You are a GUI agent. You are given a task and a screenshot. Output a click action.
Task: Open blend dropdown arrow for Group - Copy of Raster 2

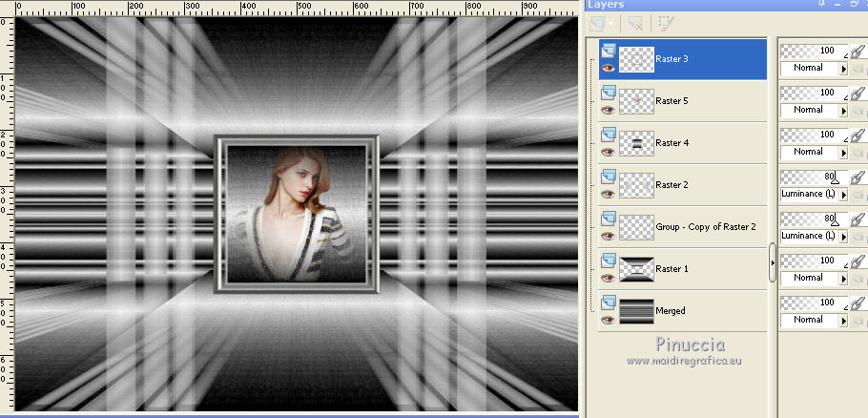tap(843, 237)
